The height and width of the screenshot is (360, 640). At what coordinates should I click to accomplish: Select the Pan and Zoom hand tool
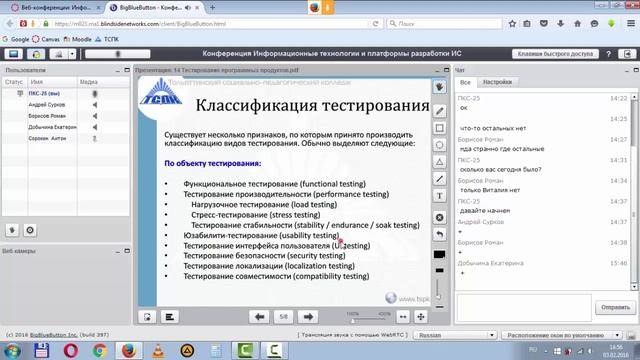point(440,87)
